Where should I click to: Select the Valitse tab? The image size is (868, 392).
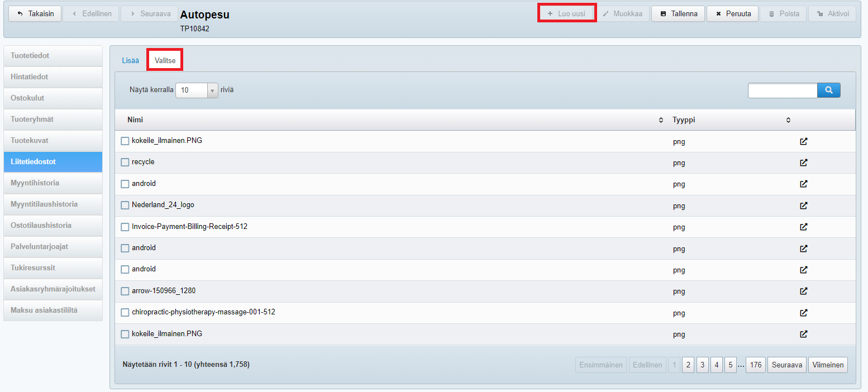[165, 60]
